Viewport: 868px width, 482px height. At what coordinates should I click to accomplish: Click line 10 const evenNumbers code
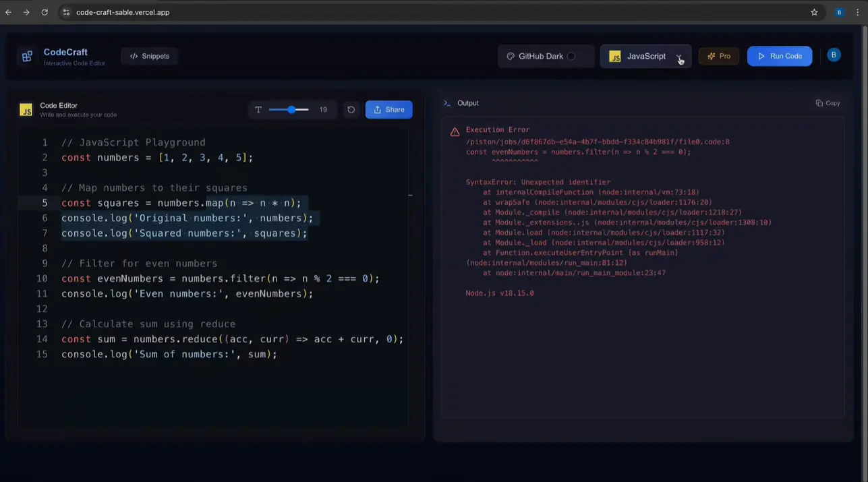click(x=221, y=278)
